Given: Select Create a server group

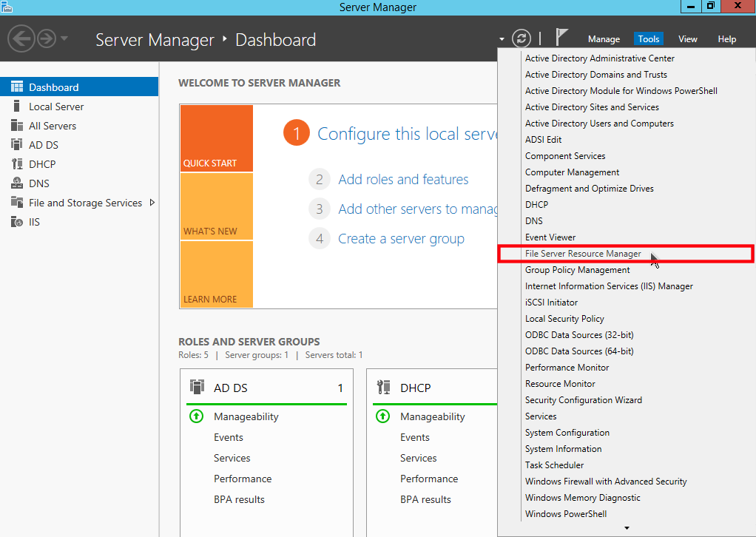Looking at the screenshot, I should (x=401, y=238).
